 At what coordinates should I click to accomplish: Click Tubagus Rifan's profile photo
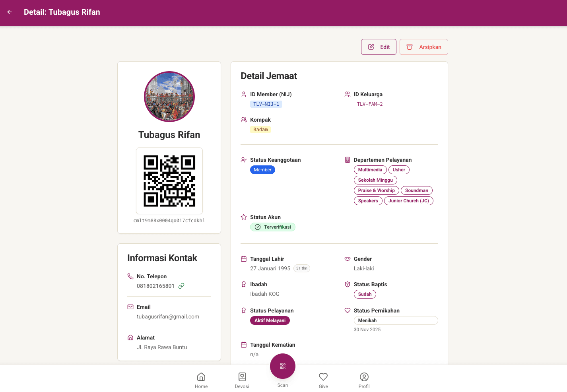[169, 97]
